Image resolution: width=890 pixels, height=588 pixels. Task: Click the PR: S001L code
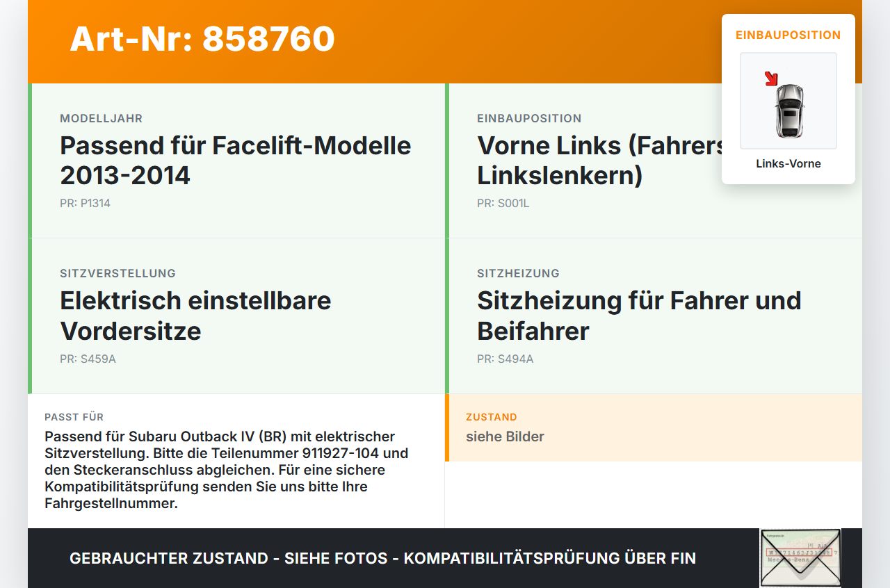click(x=503, y=204)
